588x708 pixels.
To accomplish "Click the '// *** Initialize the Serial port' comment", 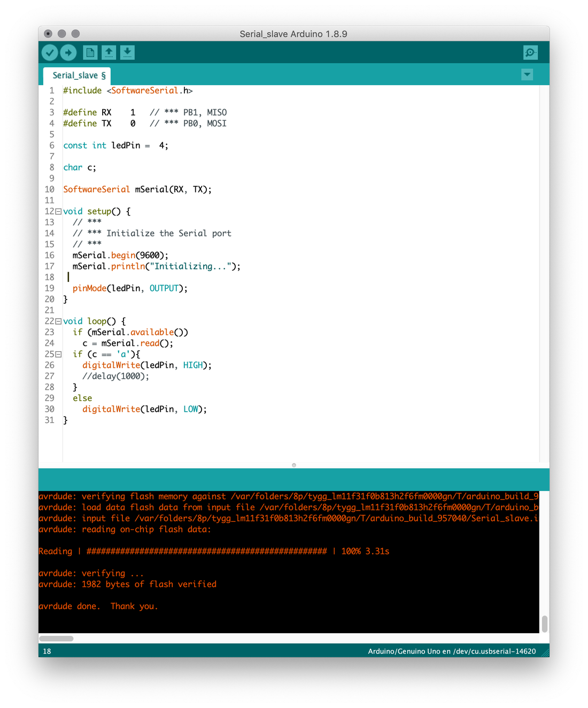I will (x=152, y=234).
